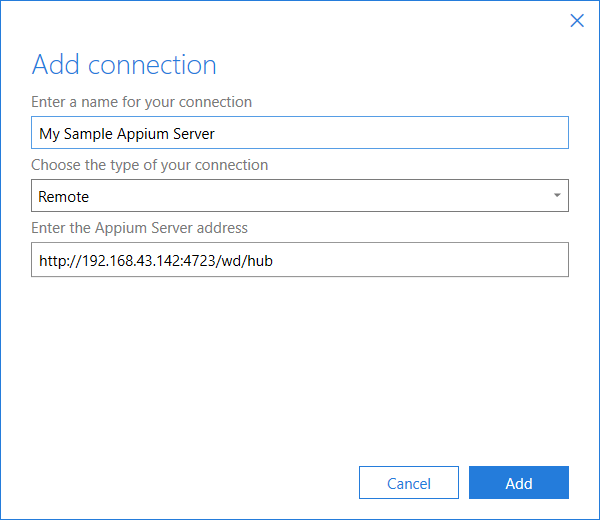Viewport: 600px width, 520px height.
Task: Click 'Choose the type of your connection' label
Action: (x=150, y=165)
